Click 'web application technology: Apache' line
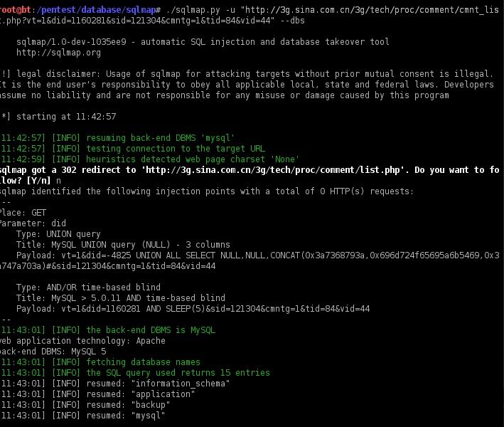The height and width of the screenshot is (427, 504). pos(82,341)
